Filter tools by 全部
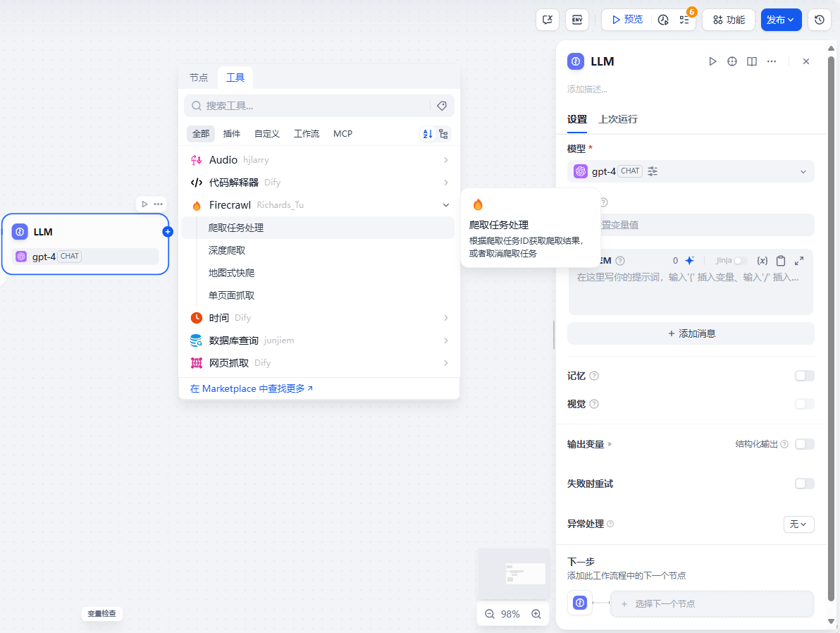This screenshot has height=633, width=840. click(x=201, y=133)
